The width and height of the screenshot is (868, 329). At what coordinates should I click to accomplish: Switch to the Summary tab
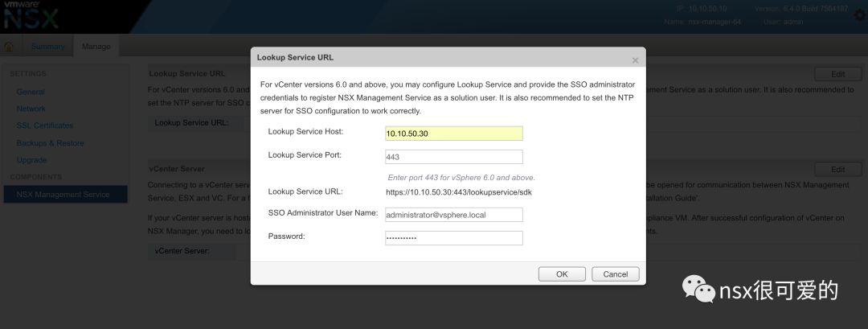(x=47, y=47)
